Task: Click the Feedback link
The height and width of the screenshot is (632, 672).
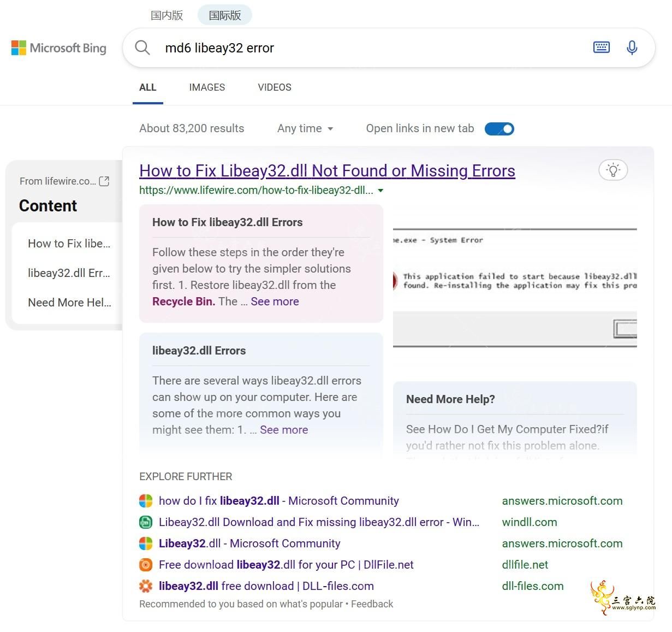Action: (372, 604)
